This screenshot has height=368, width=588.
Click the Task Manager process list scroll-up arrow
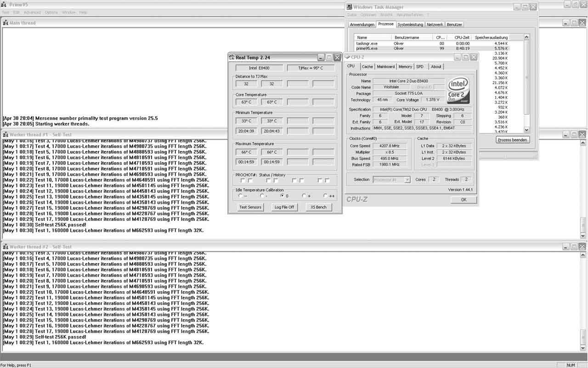(x=526, y=37)
